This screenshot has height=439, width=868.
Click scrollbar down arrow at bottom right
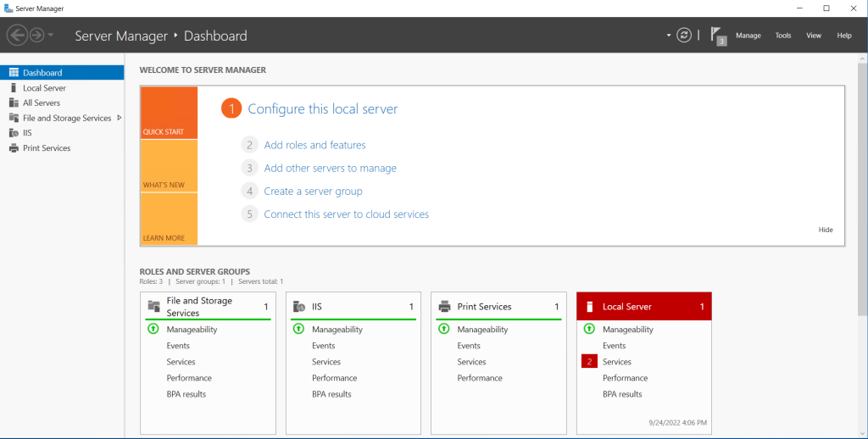(863, 433)
